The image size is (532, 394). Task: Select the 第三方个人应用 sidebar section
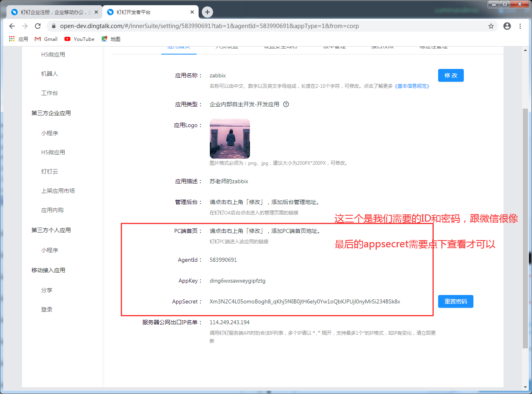(51, 230)
